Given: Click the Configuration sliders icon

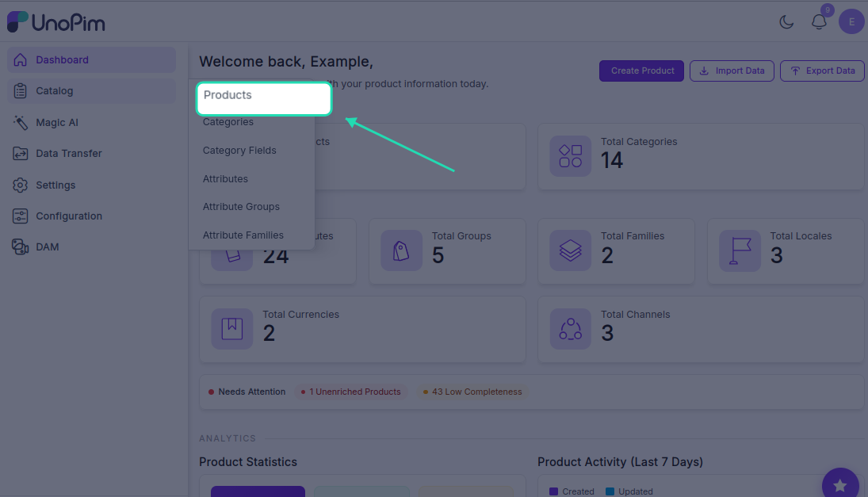Looking at the screenshot, I should tap(20, 216).
